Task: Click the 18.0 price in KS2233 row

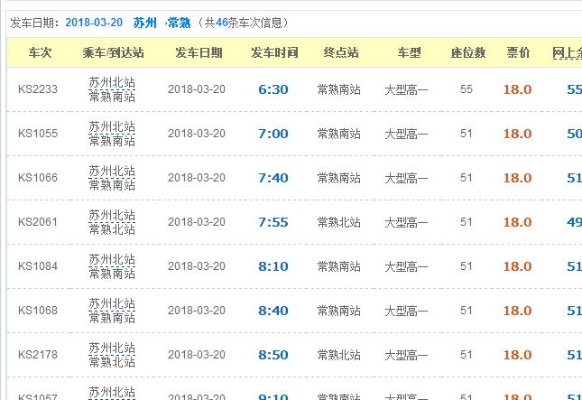Action: tap(517, 89)
